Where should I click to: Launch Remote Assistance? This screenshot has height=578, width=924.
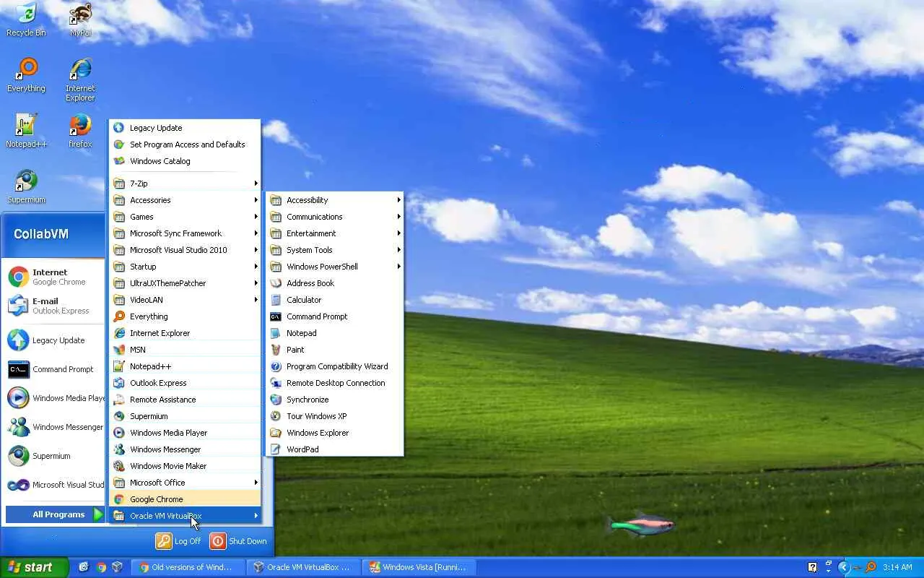pos(185,400)
